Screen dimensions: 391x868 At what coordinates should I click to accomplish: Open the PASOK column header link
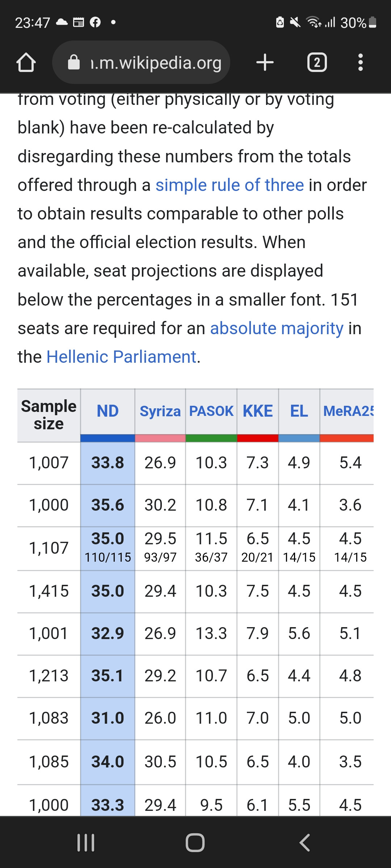[x=211, y=411]
